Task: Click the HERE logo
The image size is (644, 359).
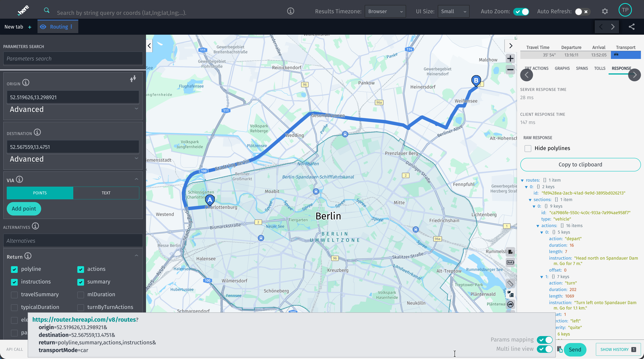Action: point(23,11)
